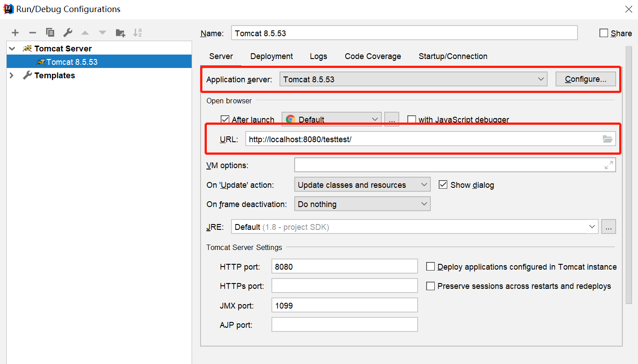Click the HTTP port field

pyautogui.click(x=344, y=267)
